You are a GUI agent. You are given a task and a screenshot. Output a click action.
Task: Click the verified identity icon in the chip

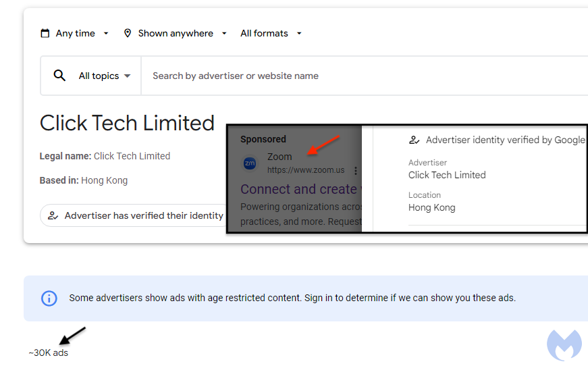pos(52,215)
